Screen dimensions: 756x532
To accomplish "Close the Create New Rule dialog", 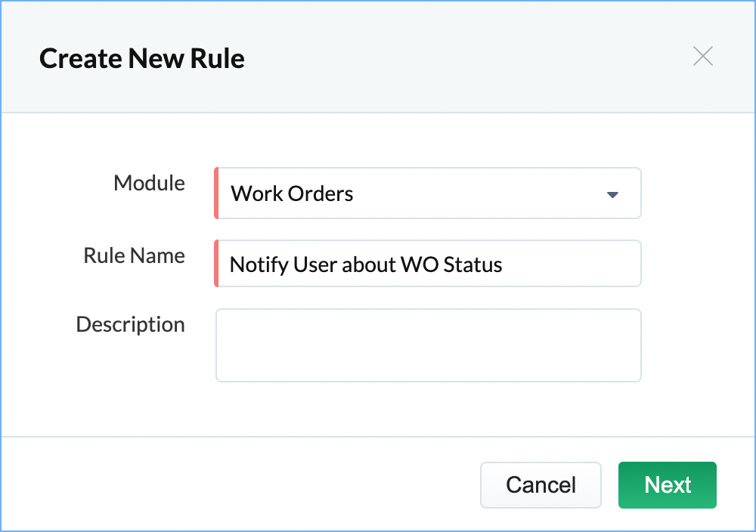I will 703,57.
